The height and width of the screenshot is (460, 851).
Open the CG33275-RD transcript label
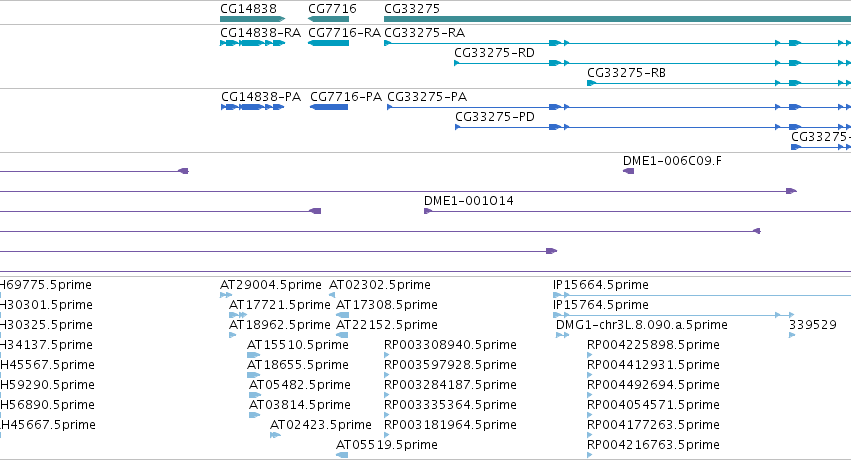494,53
